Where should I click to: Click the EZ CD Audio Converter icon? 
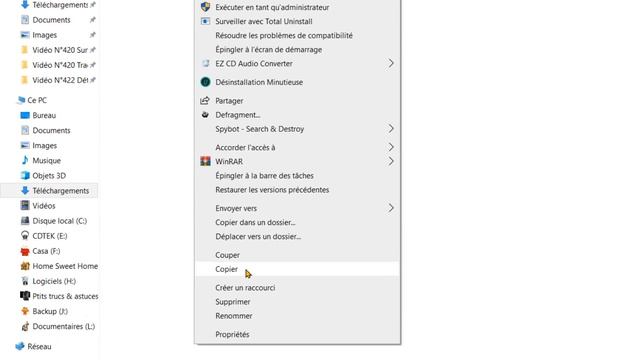pos(205,63)
